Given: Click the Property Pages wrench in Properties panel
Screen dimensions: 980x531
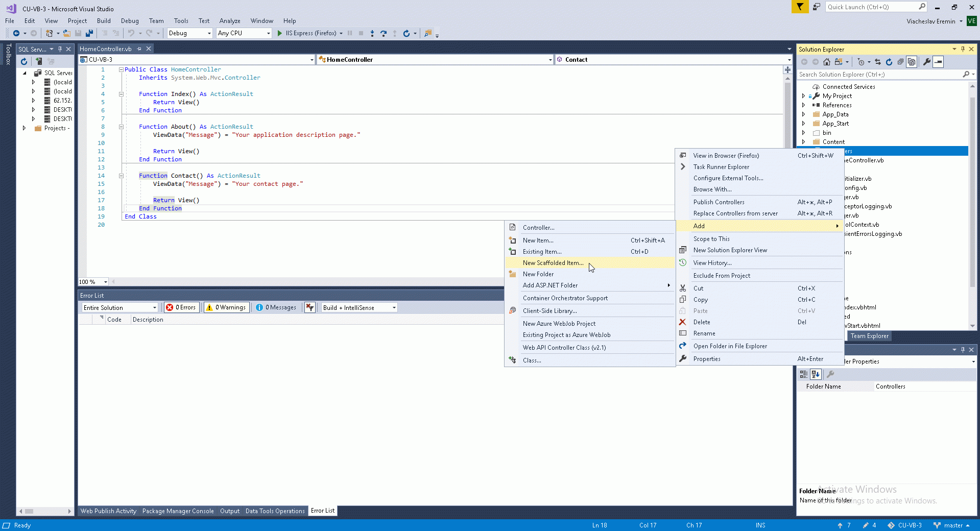Looking at the screenshot, I should click(x=830, y=374).
